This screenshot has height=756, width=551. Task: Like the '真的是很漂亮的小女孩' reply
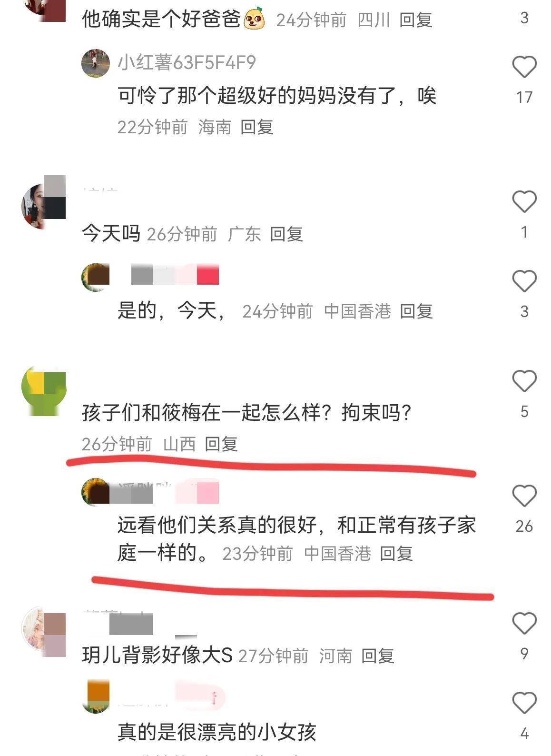pyautogui.click(x=524, y=703)
